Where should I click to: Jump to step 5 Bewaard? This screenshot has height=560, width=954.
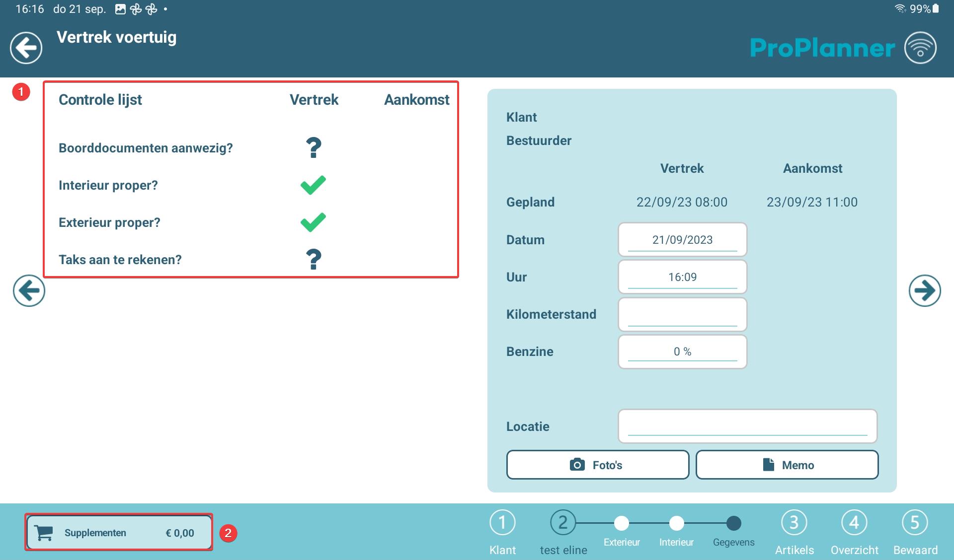[915, 523]
